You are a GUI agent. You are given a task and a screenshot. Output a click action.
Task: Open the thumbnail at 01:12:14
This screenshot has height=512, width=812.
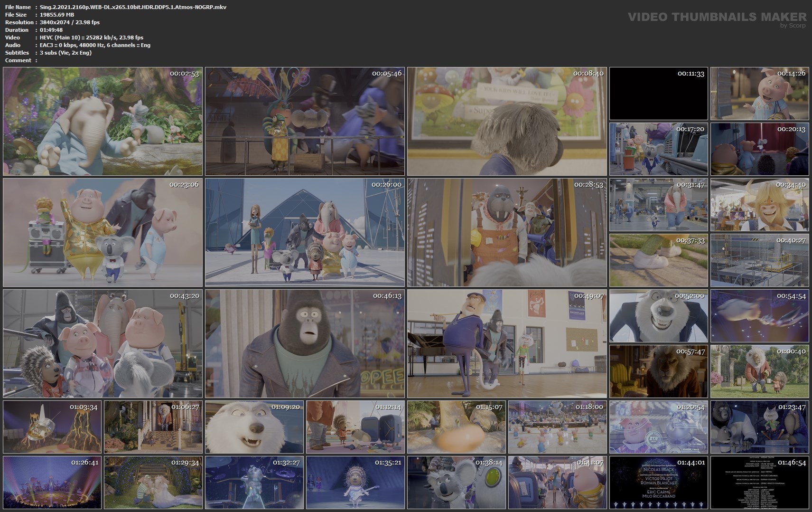coord(355,427)
